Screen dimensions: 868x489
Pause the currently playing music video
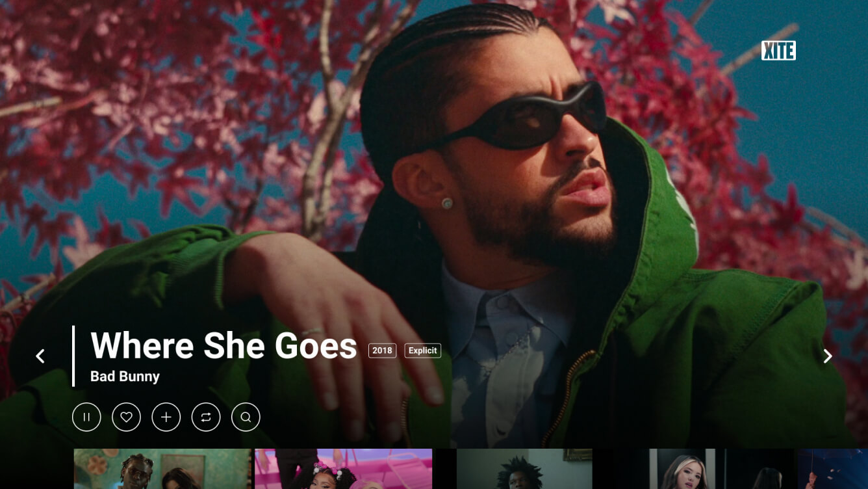(x=86, y=417)
